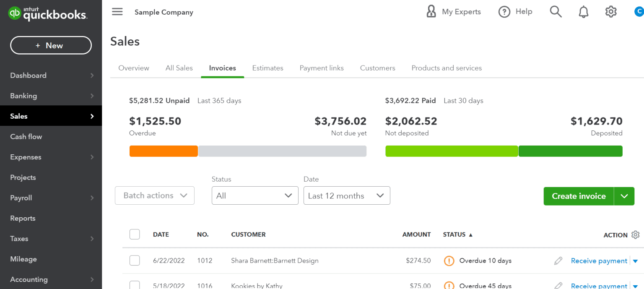The width and height of the screenshot is (644, 289).
Task: Open the Batch actions menu
Action: point(154,195)
